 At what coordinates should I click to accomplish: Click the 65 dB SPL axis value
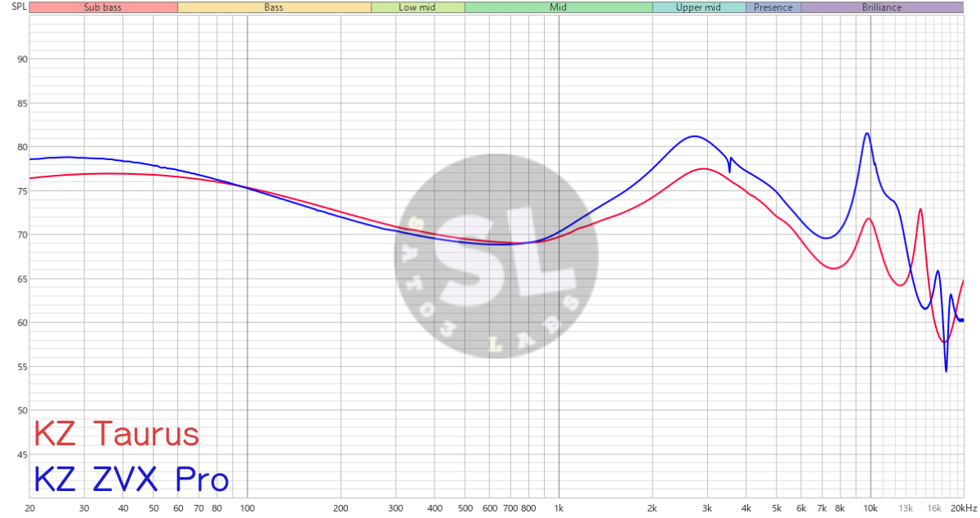(x=22, y=279)
